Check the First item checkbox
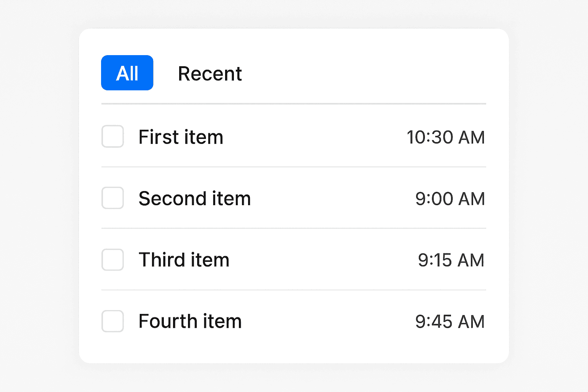The height and width of the screenshot is (392, 588). 113,136
